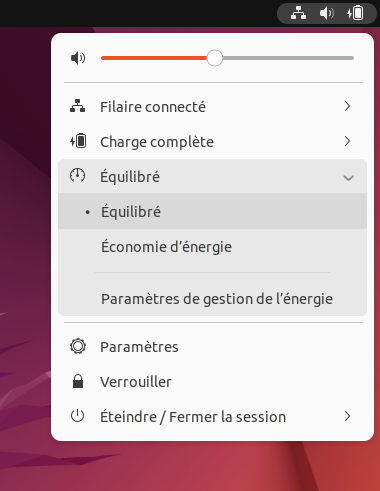Open the Paramètres menu entry

pos(212,347)
